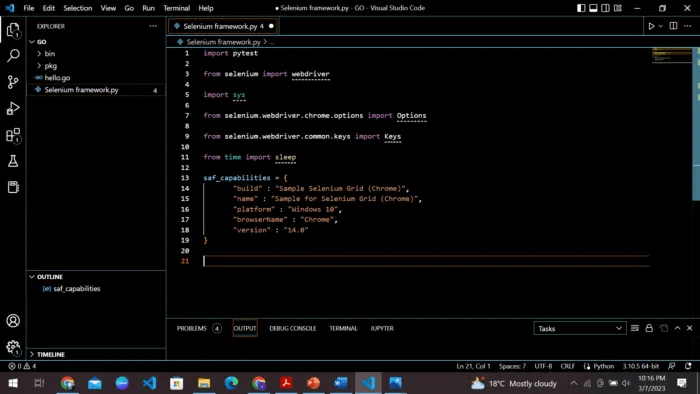Toggle output scroll lock
Image resolution: width=700 pixels, height=394 pixels.
point(649,328)
